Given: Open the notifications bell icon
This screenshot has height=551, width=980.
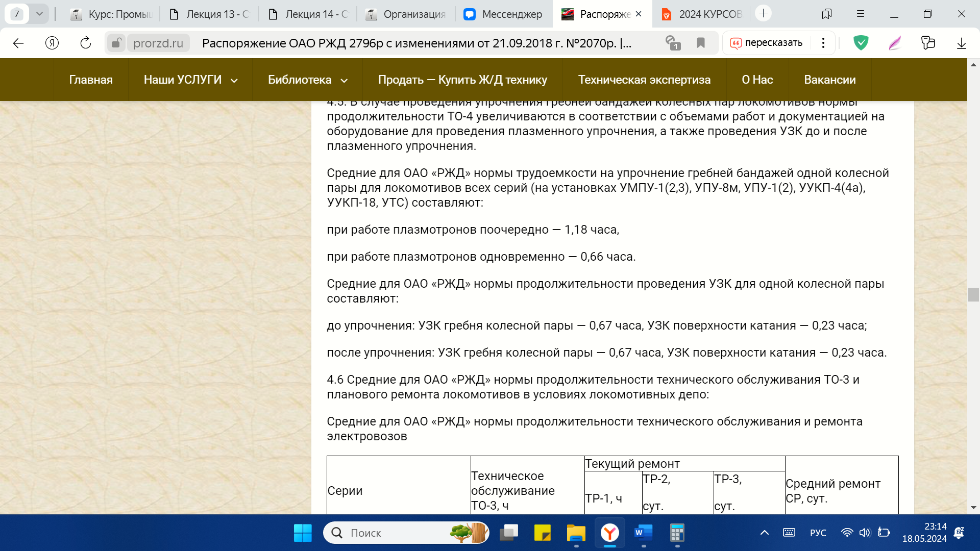Looking at the screenshot, I should point(959,533).
